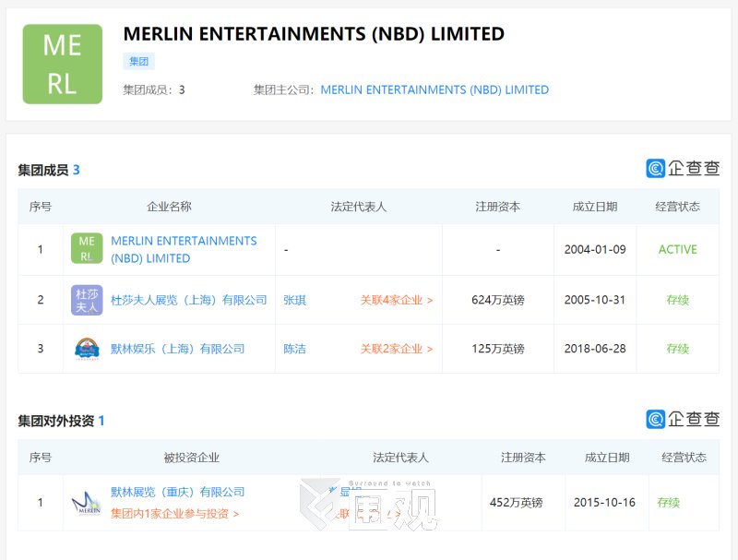Click the 杜莎夫人 purple logo icon
Viewport: 738px width, 560px height.
87,300
